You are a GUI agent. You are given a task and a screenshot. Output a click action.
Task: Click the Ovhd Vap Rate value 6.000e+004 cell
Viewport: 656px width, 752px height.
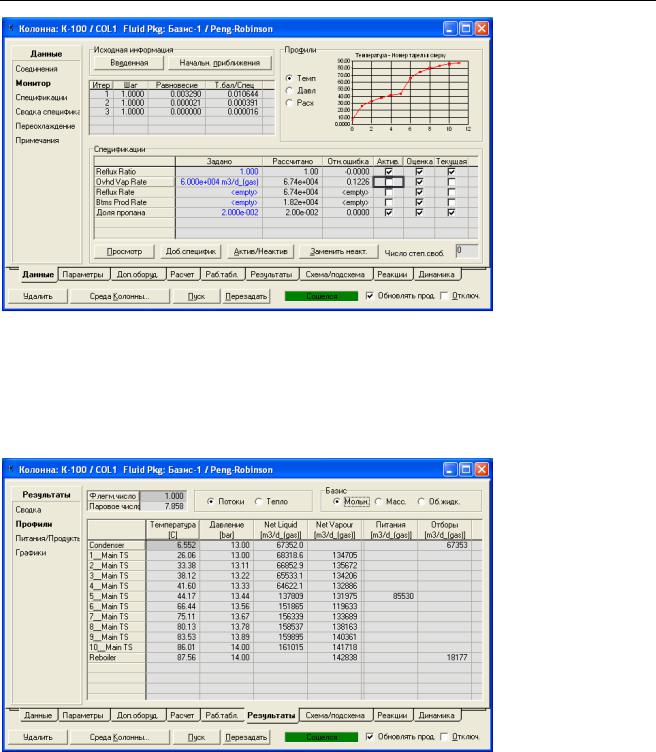coord(219,182)
